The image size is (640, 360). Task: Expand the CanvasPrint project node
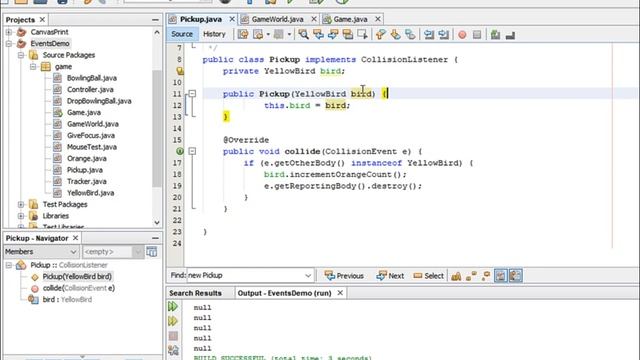tap(9, 32)
